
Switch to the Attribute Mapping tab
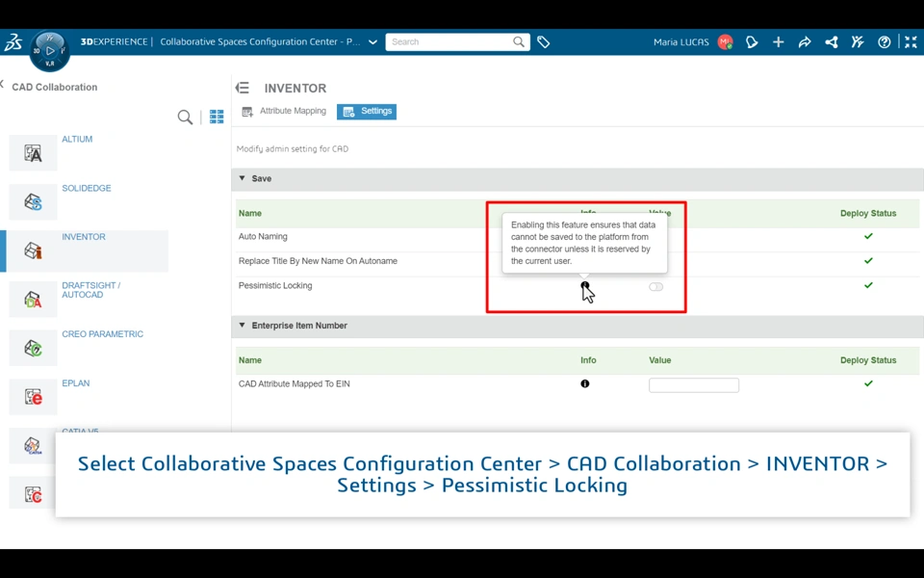(284, 111)
